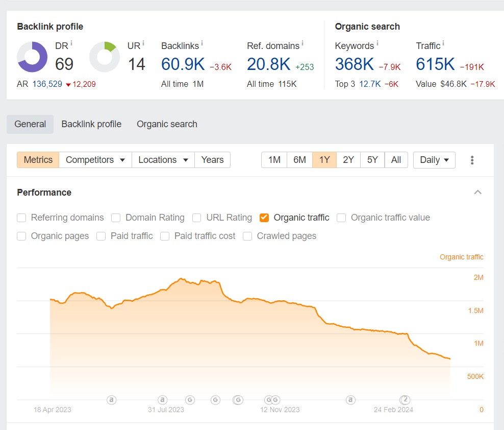Click the Top 3 value 12.7K
This screenshot has width=504, height=430.
click(x=370, y=84)
